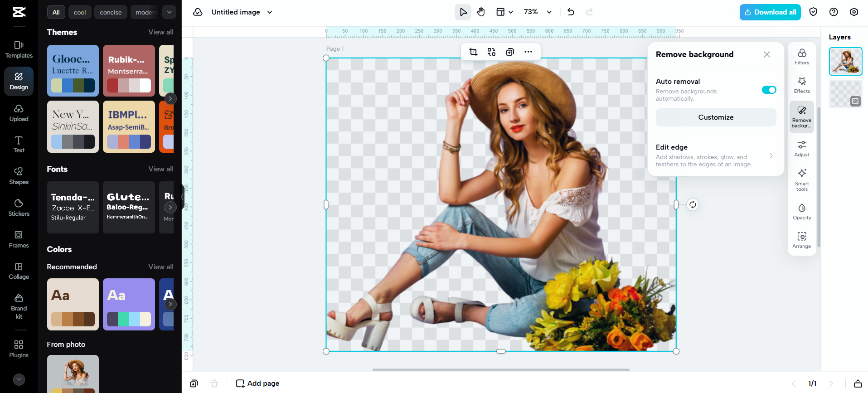The image size is (868, 393).
Task: Expand the Untitled image title menu
Action: 270,12
